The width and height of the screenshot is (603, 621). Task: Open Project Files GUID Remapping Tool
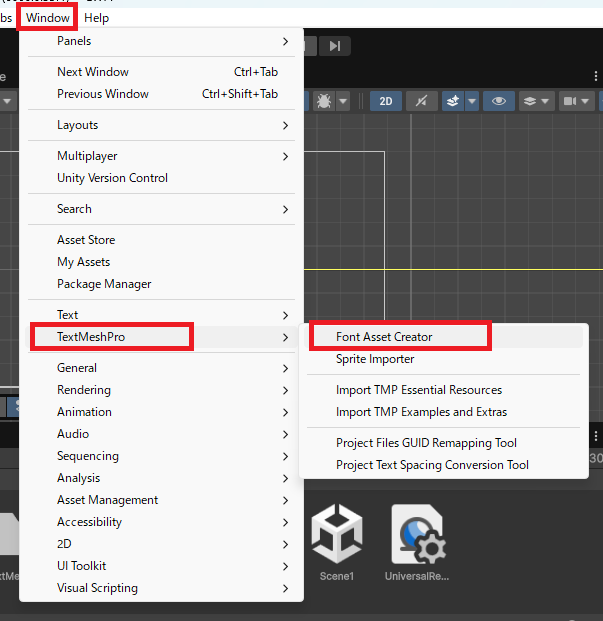(x=443, y=443)
